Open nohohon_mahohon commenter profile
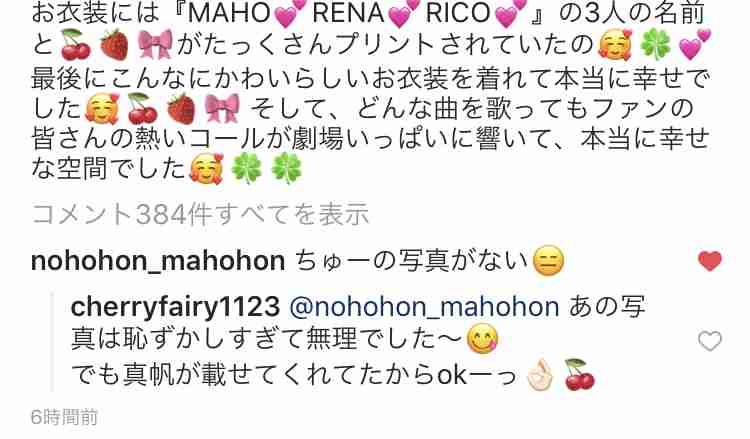The image size is (750, 439). tap(158, 261)
